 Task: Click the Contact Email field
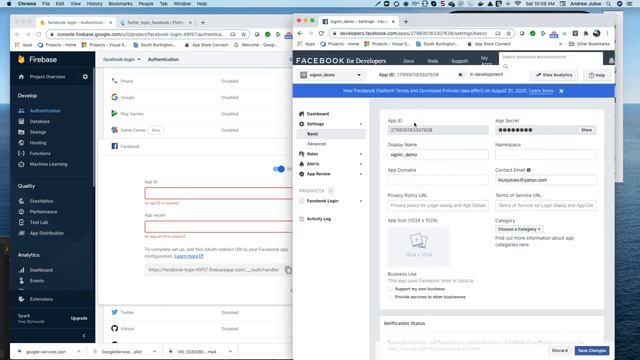coord(546,180)
